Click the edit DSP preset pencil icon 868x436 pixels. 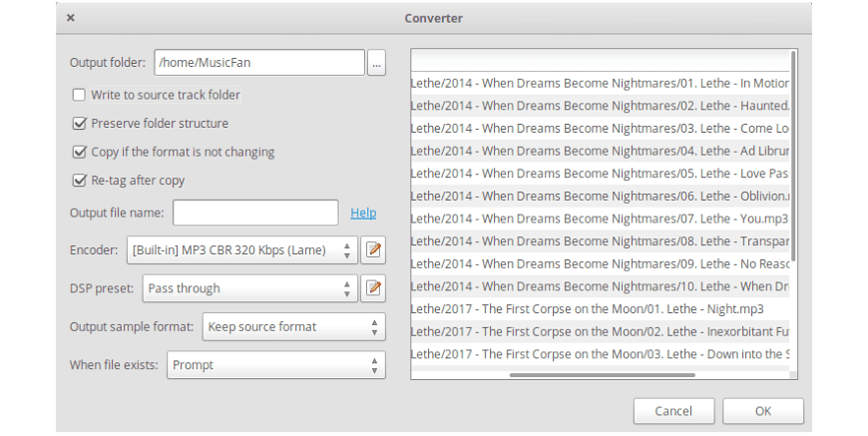point(373,288)
